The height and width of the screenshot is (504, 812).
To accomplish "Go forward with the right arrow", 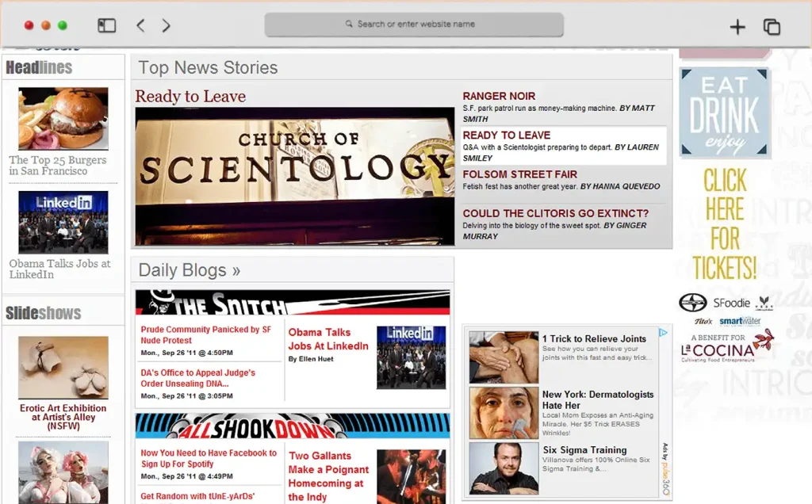I will (166, 25).
